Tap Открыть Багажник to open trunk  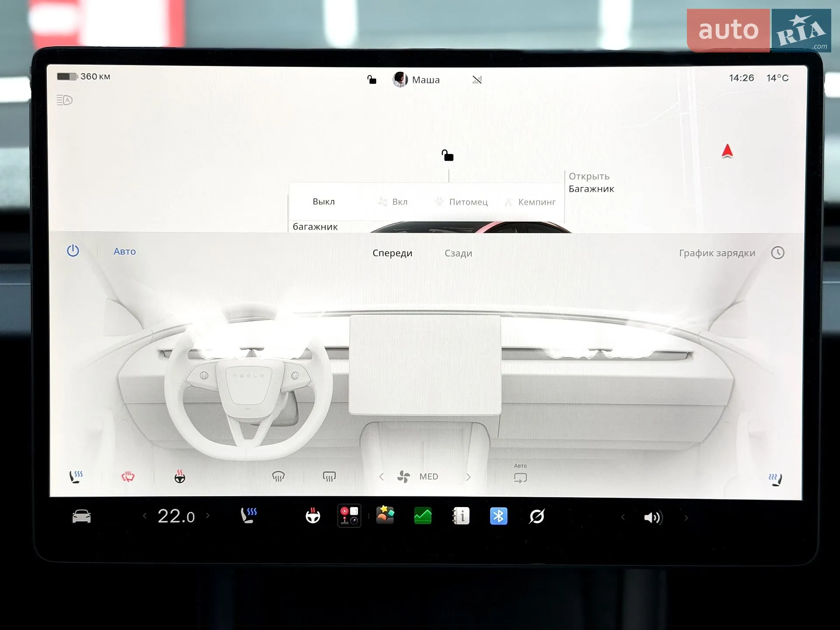591,182
